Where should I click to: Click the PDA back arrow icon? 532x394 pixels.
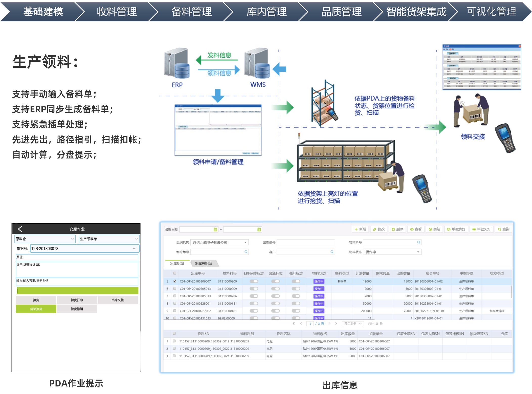(20, 229)
